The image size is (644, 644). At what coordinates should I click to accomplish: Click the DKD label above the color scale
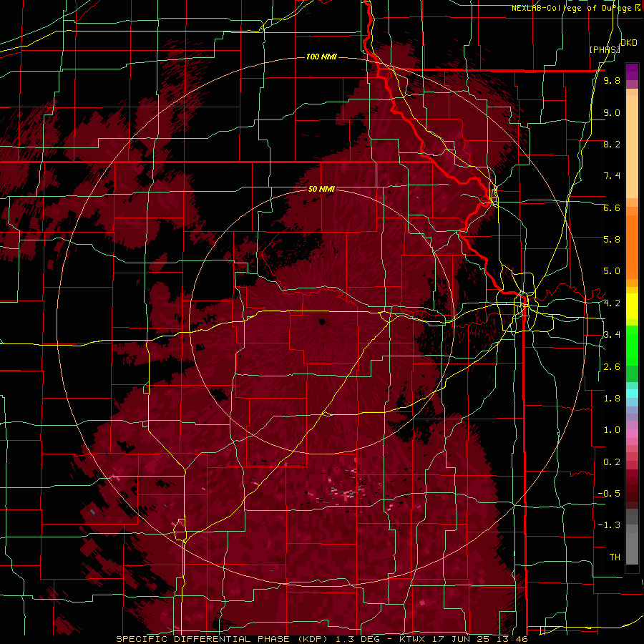tap(628, 43)
